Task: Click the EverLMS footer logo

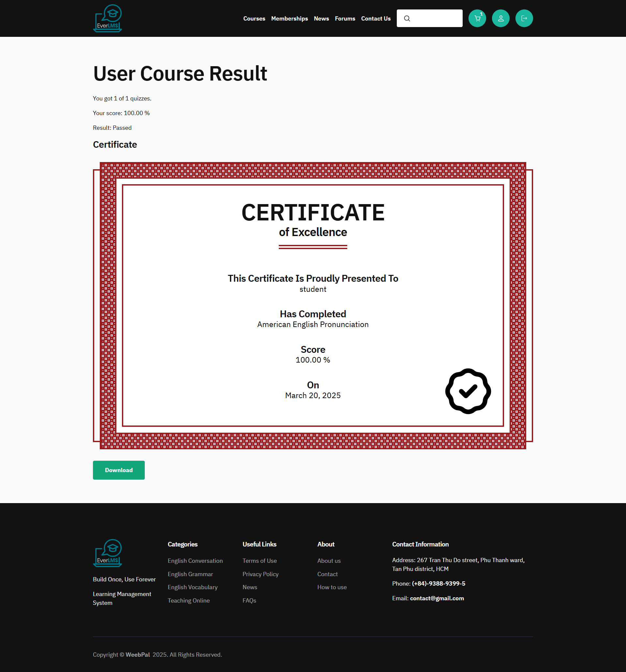Action: (x=108, y=553)
